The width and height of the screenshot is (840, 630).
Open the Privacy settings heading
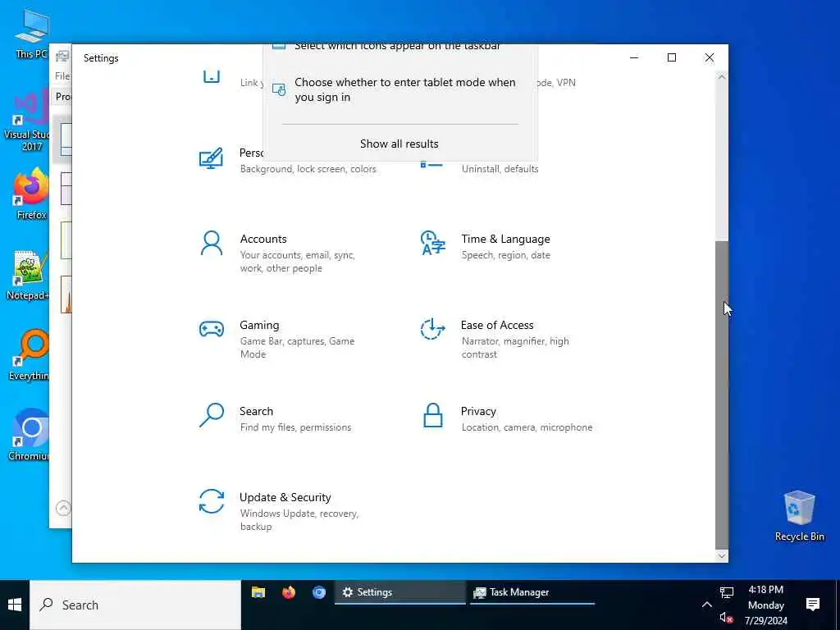pyautogui.click(x=478, y=412)
